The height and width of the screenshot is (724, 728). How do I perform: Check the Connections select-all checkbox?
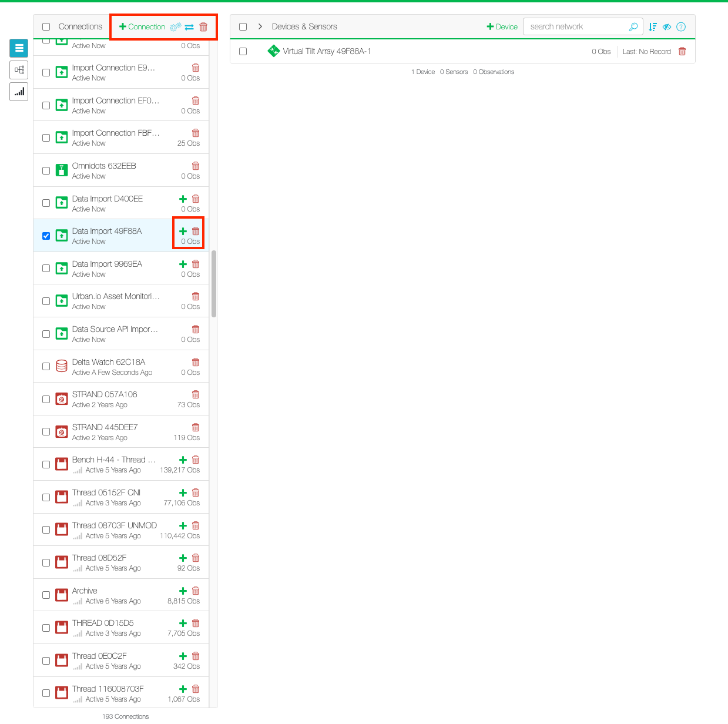(x=46, y=26)
